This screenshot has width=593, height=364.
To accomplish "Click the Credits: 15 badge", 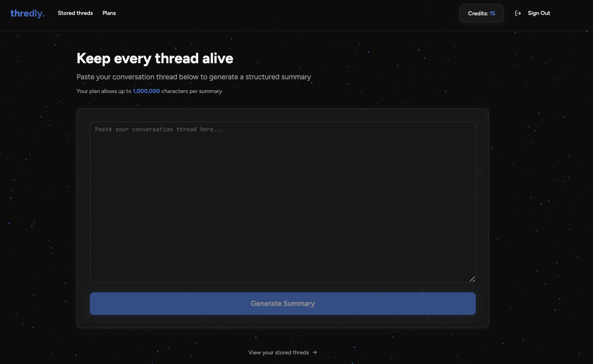I will 481,13.
